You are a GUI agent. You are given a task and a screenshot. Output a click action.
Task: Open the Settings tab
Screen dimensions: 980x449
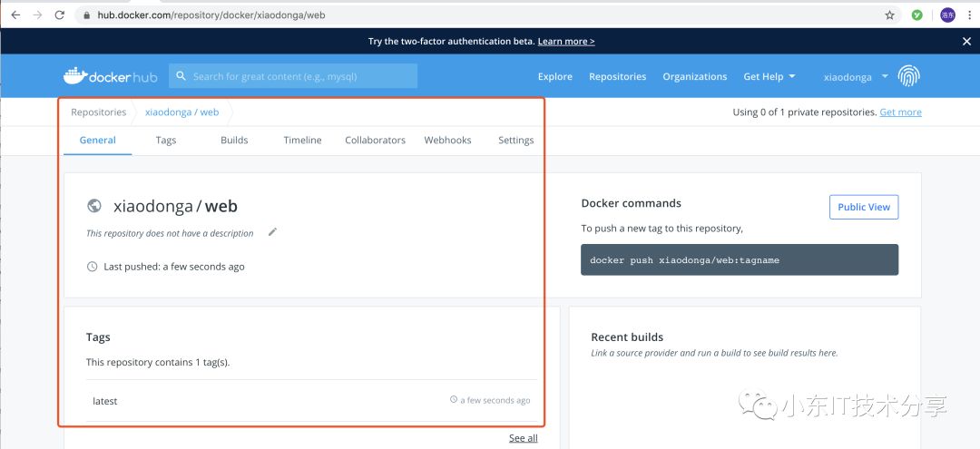[515, 140]
